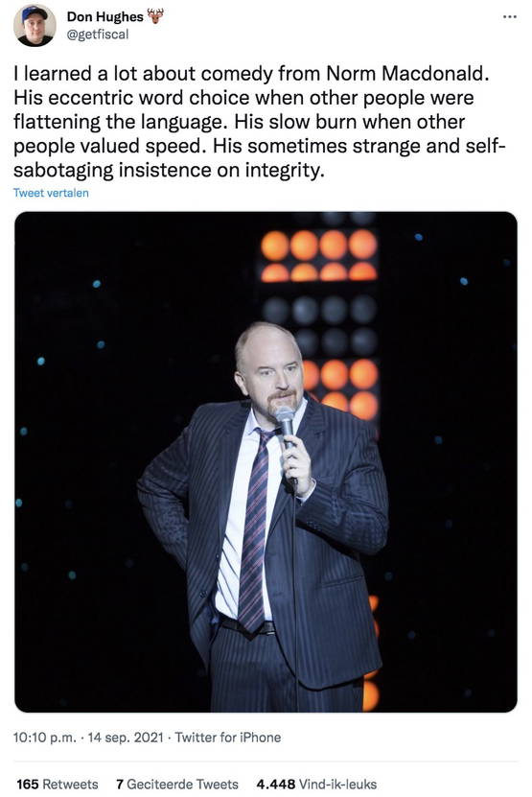
Task: Open the attached comedian stage photo
Action: [x=266, y=461]
